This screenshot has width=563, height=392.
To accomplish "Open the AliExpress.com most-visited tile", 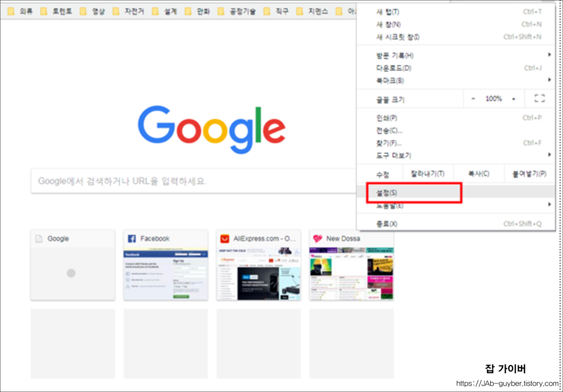I will click(x=259, y=265).
